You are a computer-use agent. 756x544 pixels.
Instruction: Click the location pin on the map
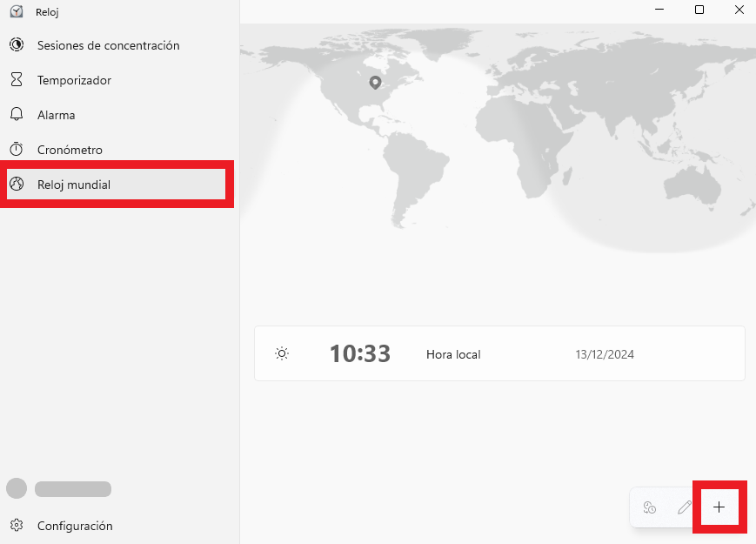375,83
